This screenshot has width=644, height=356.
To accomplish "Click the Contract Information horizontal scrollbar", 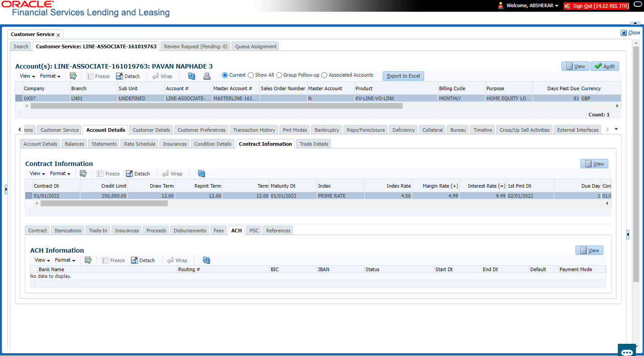I will click(x=104, y=203).
